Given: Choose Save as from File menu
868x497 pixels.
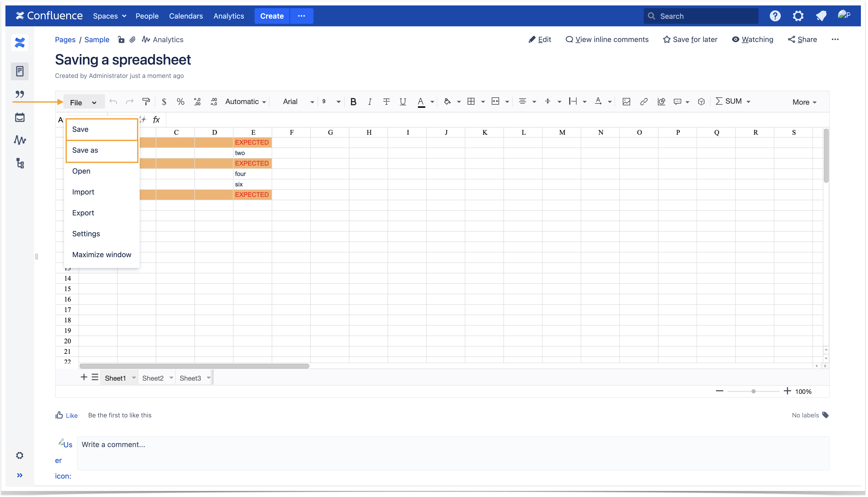Looking at the screenshot, I should (85, 150).
